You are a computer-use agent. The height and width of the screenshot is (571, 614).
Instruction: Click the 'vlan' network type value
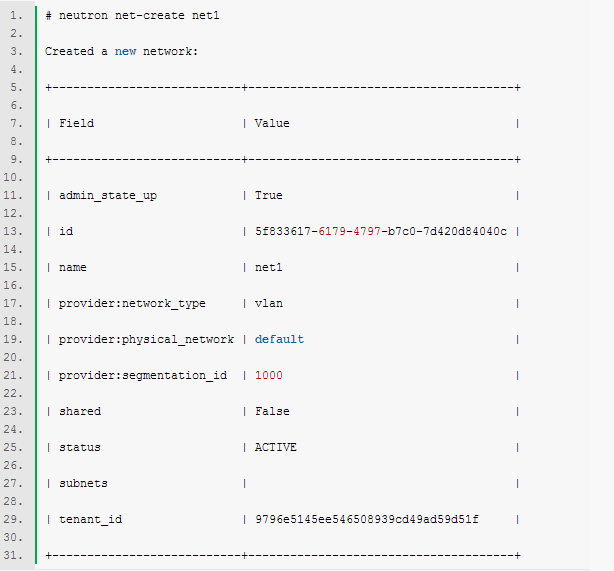(269, 303)
